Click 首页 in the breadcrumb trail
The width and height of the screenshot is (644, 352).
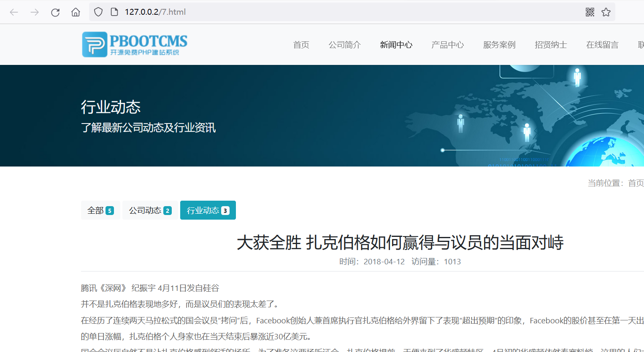[x=637, y=183]
